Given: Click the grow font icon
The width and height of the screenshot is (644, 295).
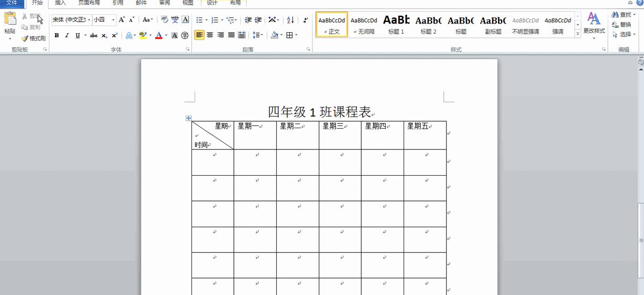Looking at the screenshot, I should (121, 20).
